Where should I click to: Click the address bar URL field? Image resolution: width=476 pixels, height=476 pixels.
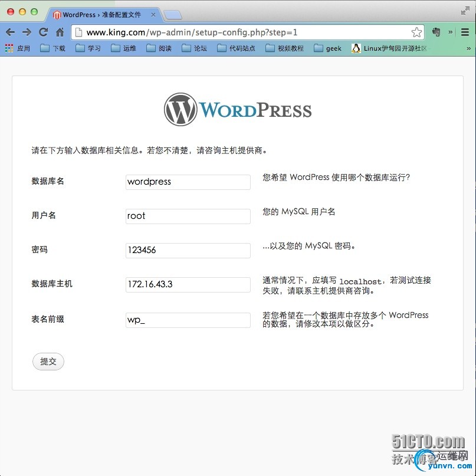(x=247, y=32)
